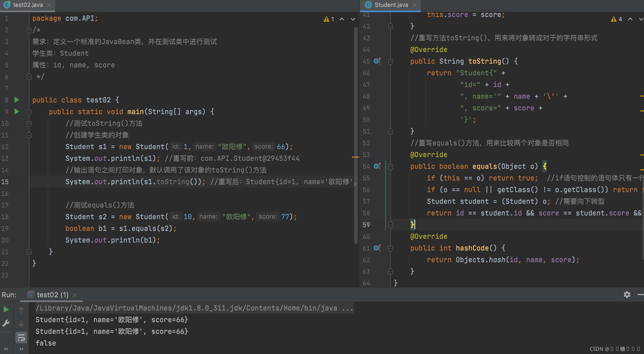Click the Run: panel label
Viewport: 644px width, 354px height.
coord(9,295)
